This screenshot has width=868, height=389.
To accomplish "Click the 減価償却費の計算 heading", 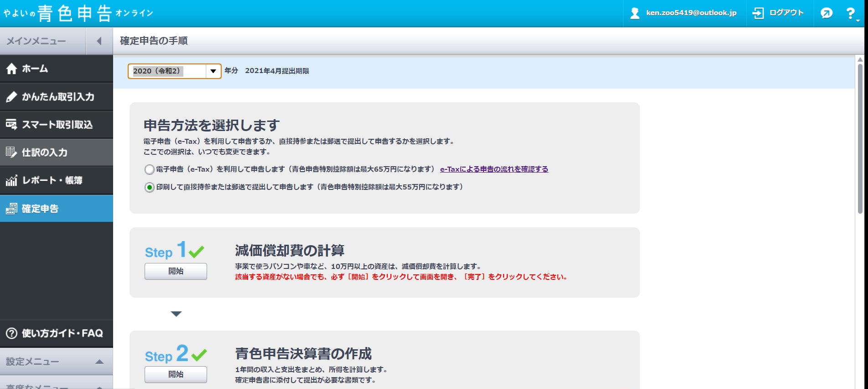I will point(290,250).
